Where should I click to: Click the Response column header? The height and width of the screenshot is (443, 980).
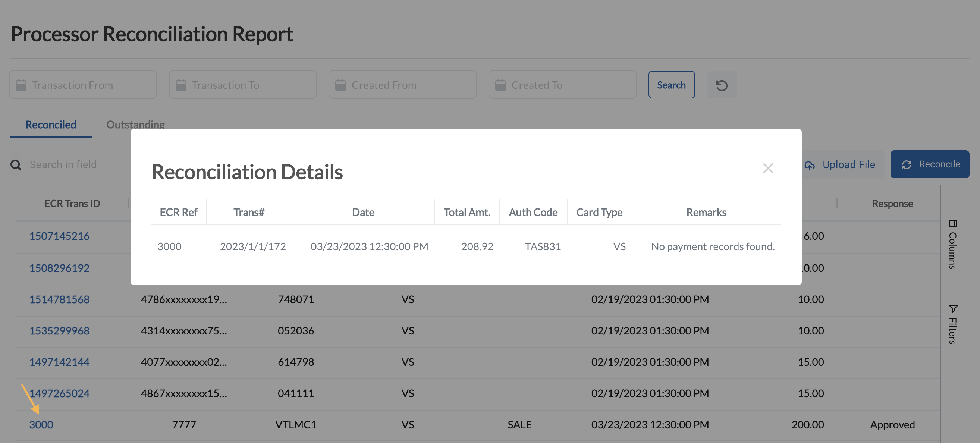(892, 204)
